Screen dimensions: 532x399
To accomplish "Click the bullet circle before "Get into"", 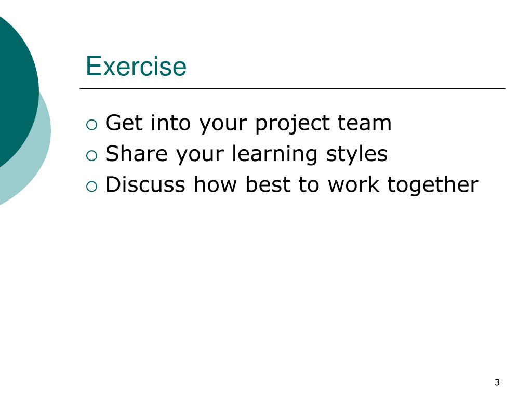I will [91, 125].
